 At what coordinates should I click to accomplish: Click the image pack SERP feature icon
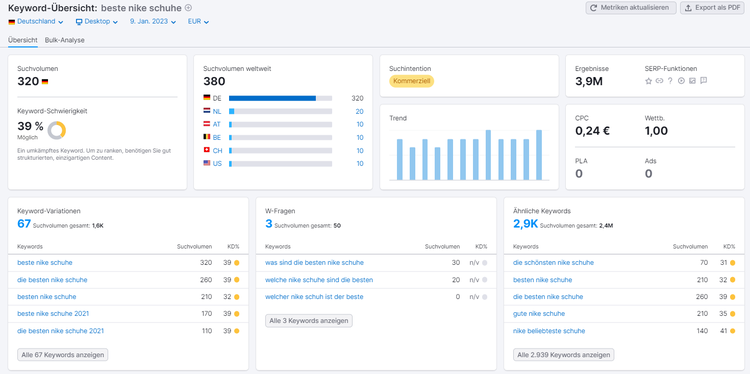click(x=692, y=81)
